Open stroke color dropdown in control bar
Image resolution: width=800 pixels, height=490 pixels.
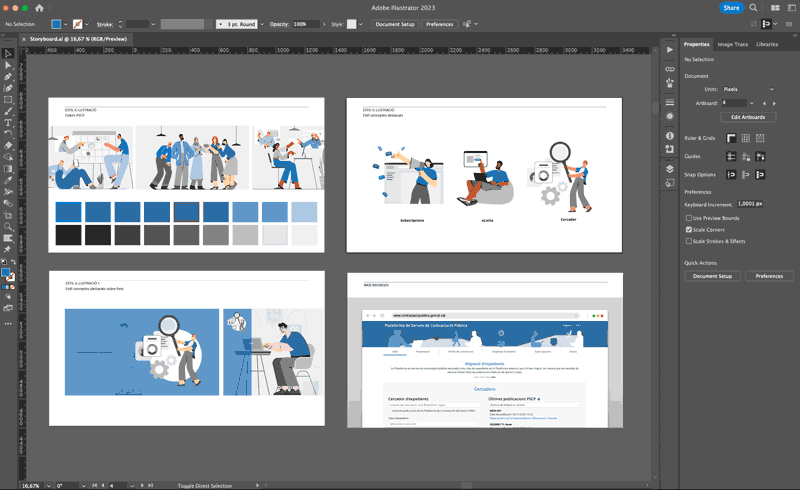87,24
